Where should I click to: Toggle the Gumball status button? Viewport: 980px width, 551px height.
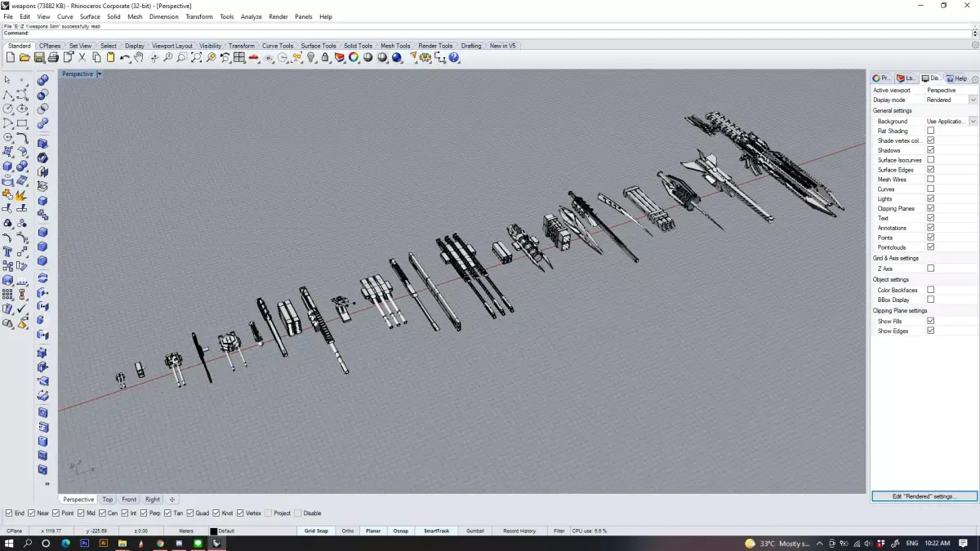pyautogui.click(x=475, y=531)
